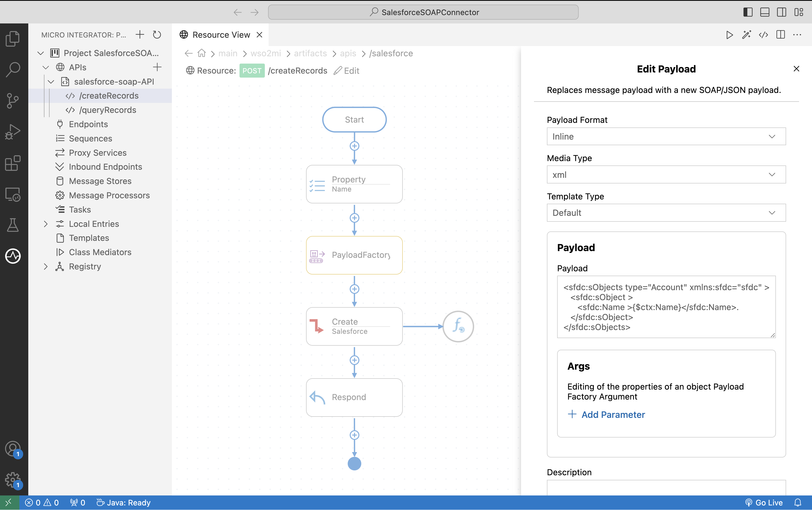Collapse Project SalesforceSOA tree node

point(40,53)
